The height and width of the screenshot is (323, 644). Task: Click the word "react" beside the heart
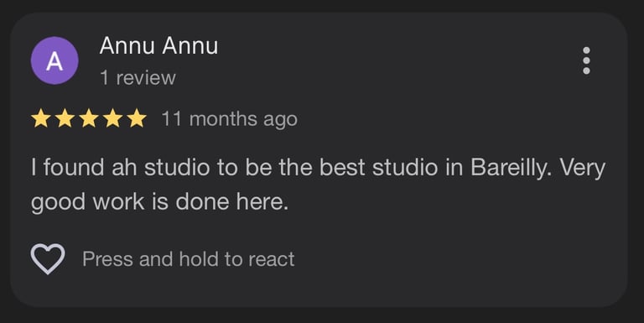tap(272, 259)
